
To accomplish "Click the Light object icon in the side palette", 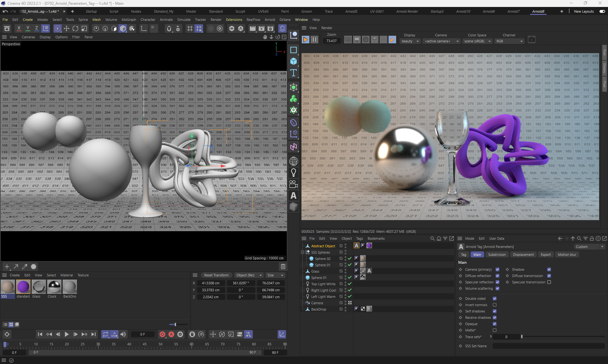I will click(294, 172).
